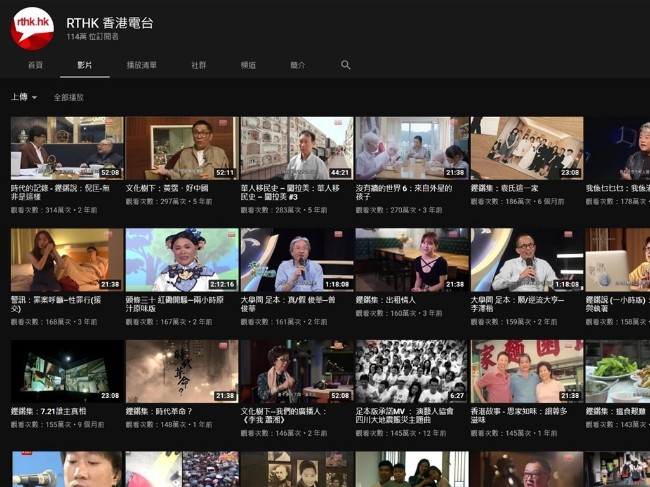Open title 大學問 足本:順/逆流大亨—李澤楷
The height and width of the screenshot is (487, 650).
tap(518, 304)
